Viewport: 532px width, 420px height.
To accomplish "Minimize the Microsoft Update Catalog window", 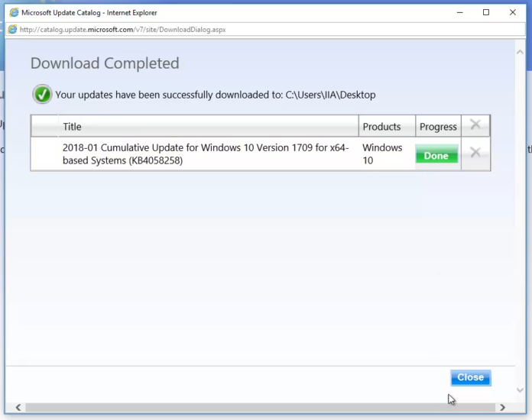I will tap(459, 12).
